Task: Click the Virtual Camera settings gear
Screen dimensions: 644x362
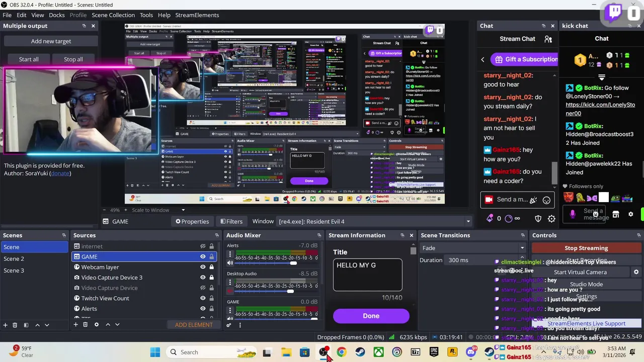Action: point(636,272)
